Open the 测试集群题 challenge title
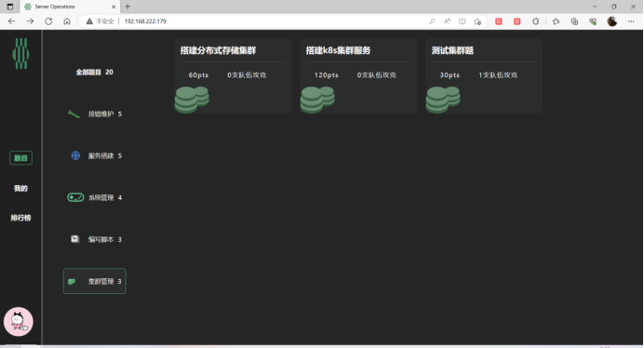The height and width of the screenshot is (348, 644). click(452, 50)
